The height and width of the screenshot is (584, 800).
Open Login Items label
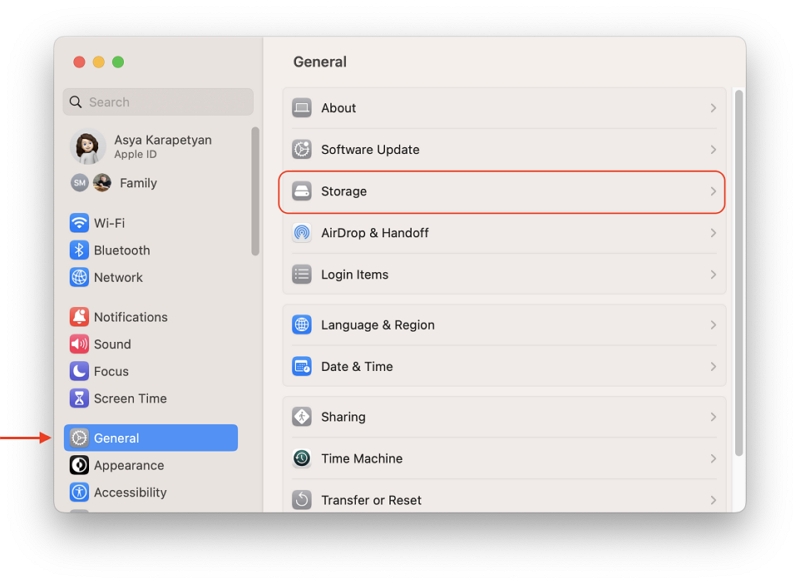[355, 274]
